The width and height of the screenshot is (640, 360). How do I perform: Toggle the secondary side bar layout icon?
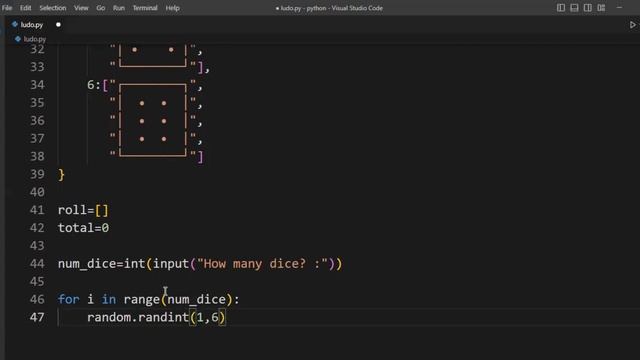(588, 8)
